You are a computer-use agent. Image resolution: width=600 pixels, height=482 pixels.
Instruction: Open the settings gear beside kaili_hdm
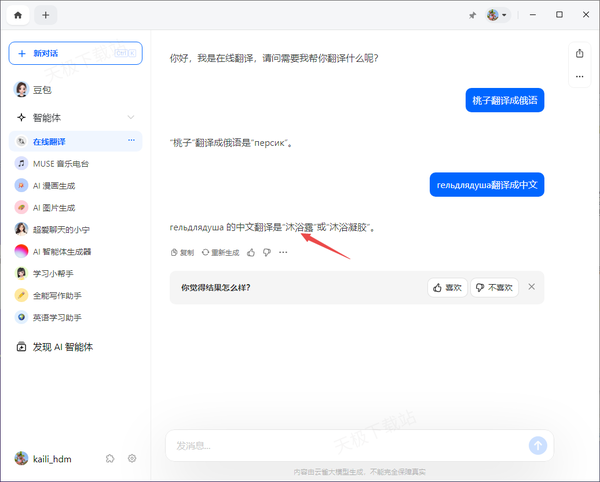coord(131,458)
